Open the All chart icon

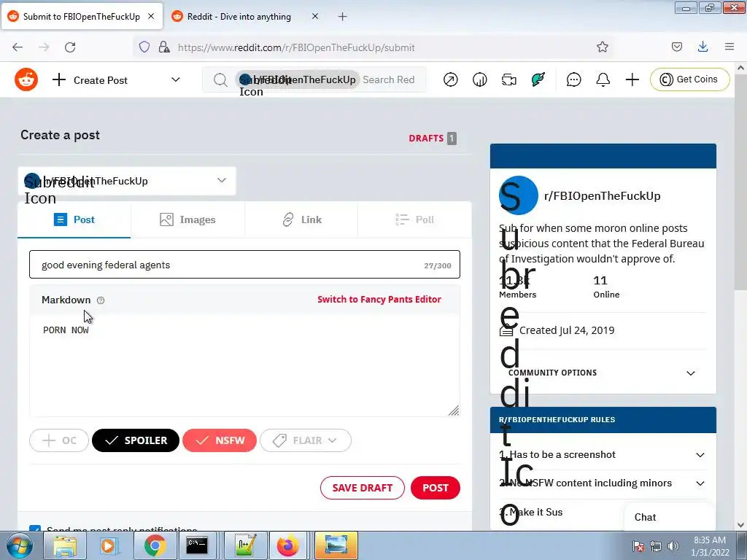click(480, 79)
